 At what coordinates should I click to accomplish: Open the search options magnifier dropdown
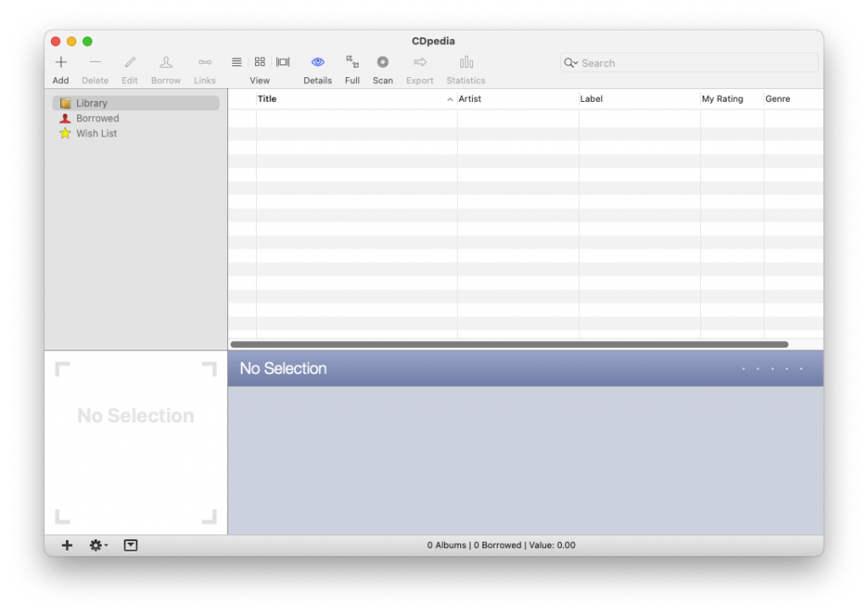pos(570,63)
